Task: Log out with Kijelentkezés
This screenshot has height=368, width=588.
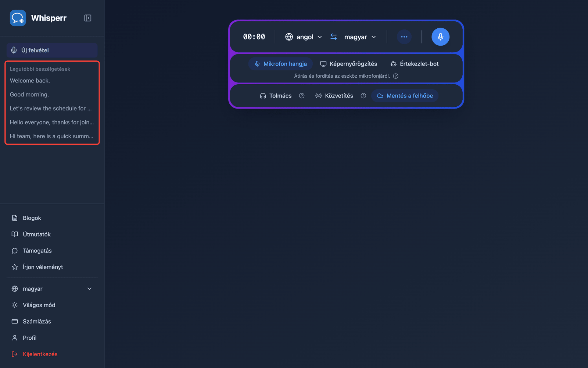Action: (52, 354)
